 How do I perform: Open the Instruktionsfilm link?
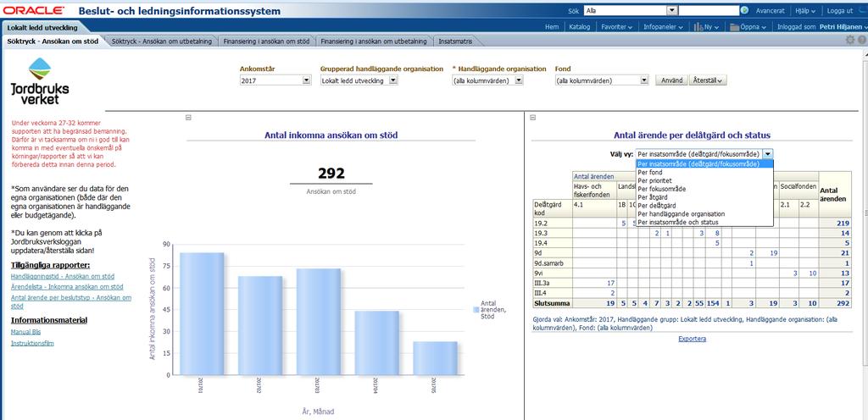click(32, 343)
